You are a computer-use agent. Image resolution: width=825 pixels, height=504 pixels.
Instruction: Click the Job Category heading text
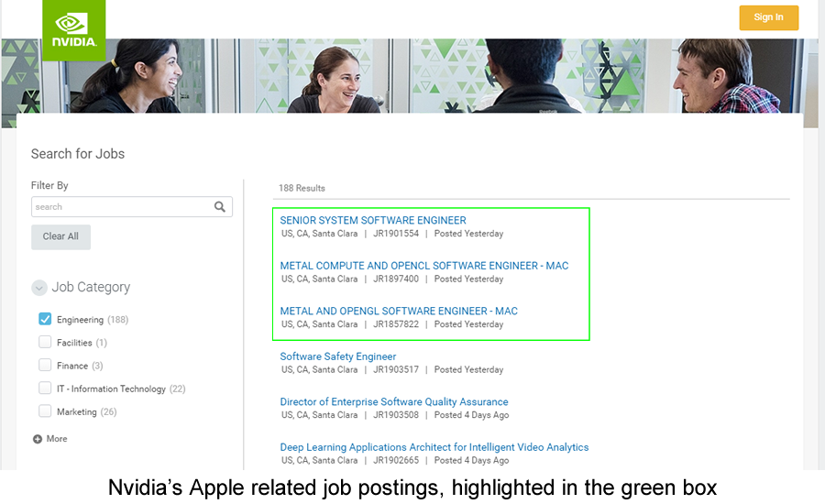91,287
